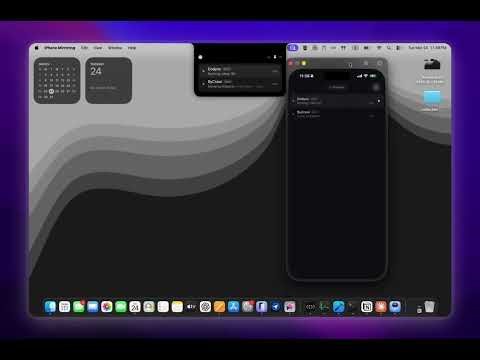Open Photos in the Dock
This screenshot has height=360, width=480.
click(x=107, y=307)
